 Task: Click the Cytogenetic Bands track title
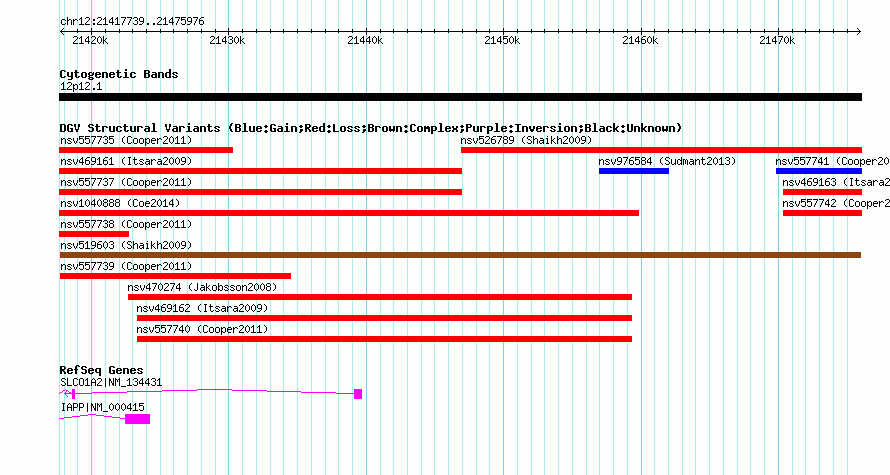(x=119, y=74)
